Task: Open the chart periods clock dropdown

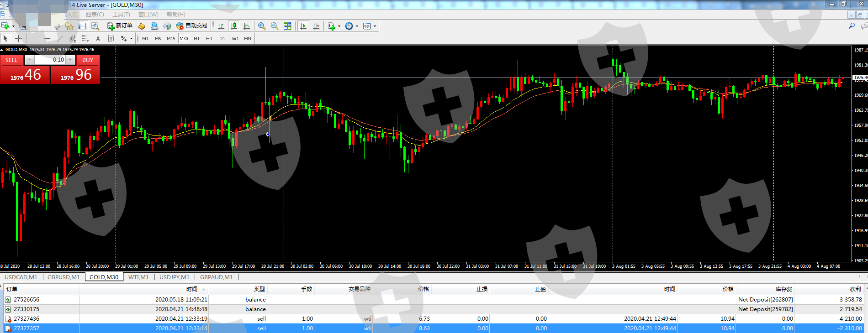Action: coord(357,26)
